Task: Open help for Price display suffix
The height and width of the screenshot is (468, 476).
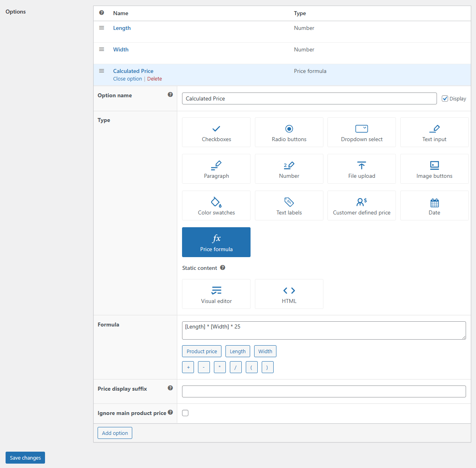Action: pyautogui.click(x=170, y=388)
